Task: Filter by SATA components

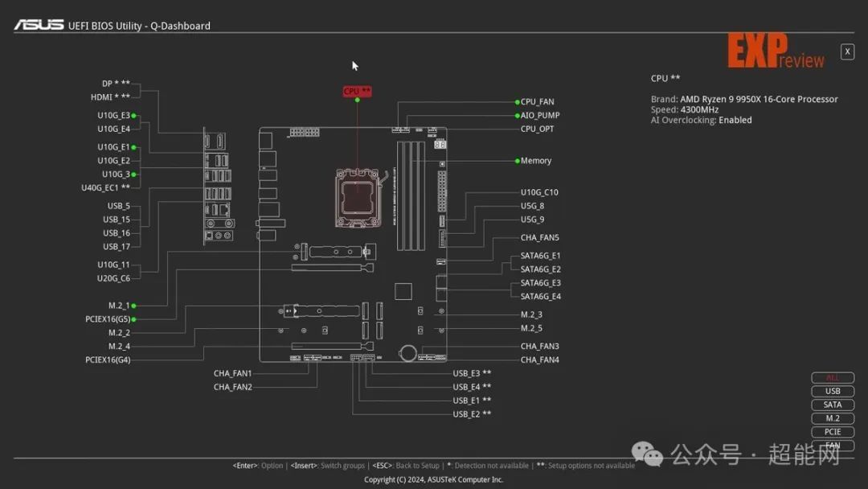Action: (833, 405)
